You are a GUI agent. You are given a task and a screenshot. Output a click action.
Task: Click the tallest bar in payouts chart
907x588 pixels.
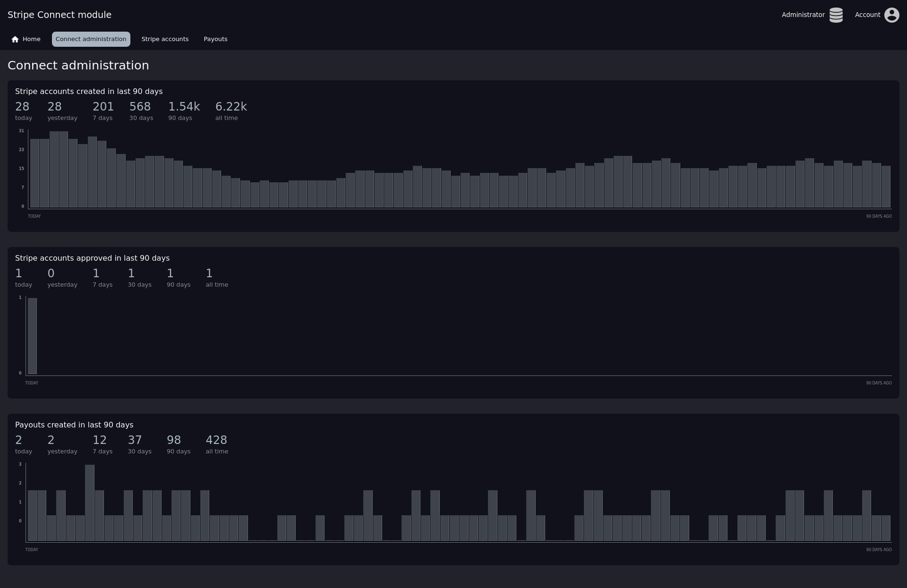[90, 503]
